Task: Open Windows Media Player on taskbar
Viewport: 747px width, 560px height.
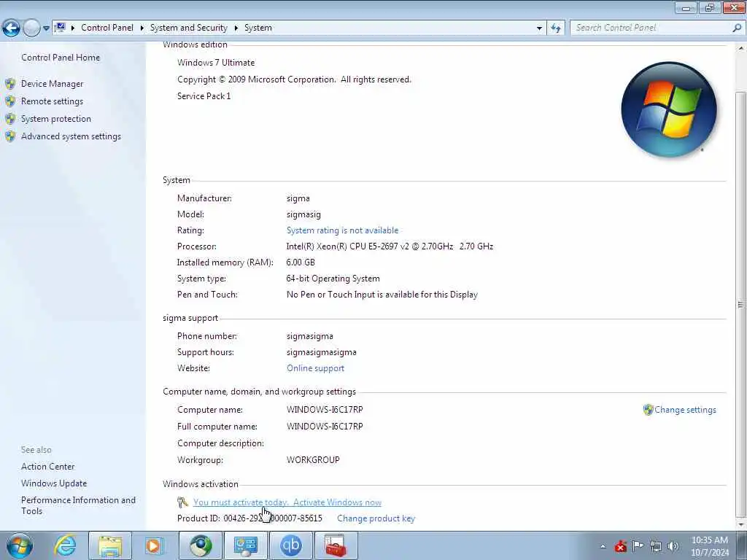Action: tap(154, 545)
